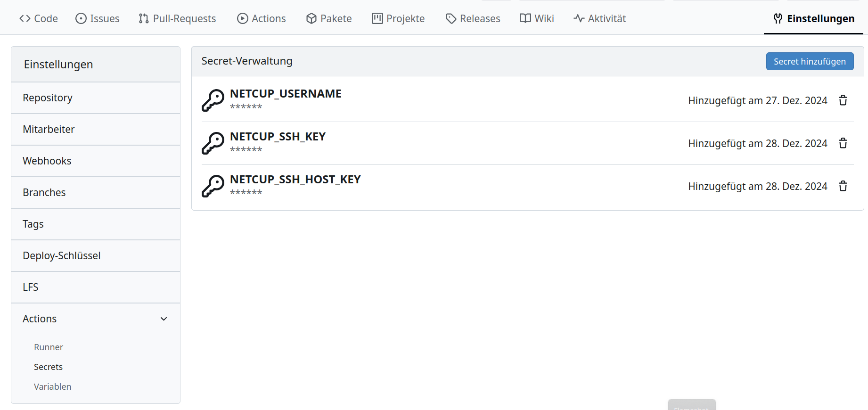Go to the Issues tab
The image size is (868, 410).
(x=98, y=18)
